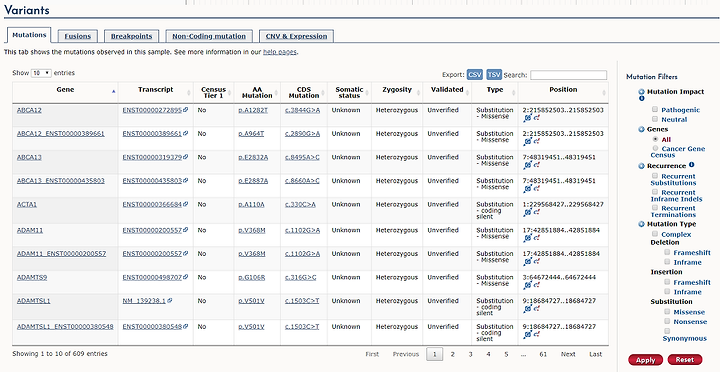Jump to Last results page
Image resolution: width=720 pixels, height=372 pixels.
coord(596,354)
